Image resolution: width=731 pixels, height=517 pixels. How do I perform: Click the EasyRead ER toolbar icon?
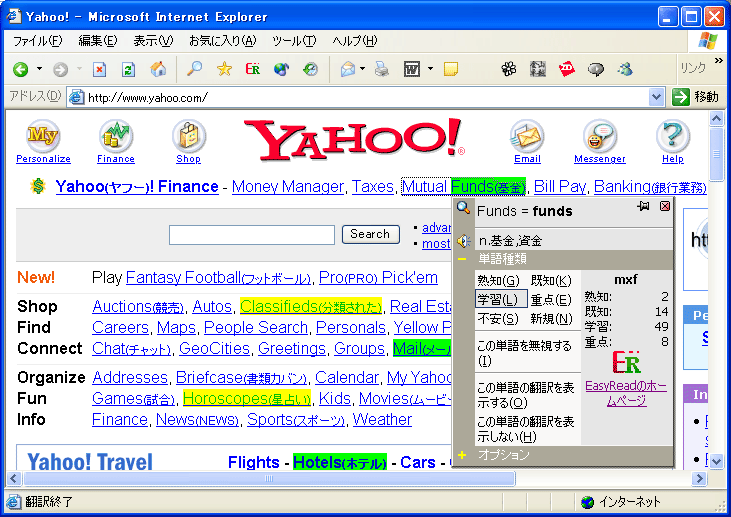[x=253, y=69]
